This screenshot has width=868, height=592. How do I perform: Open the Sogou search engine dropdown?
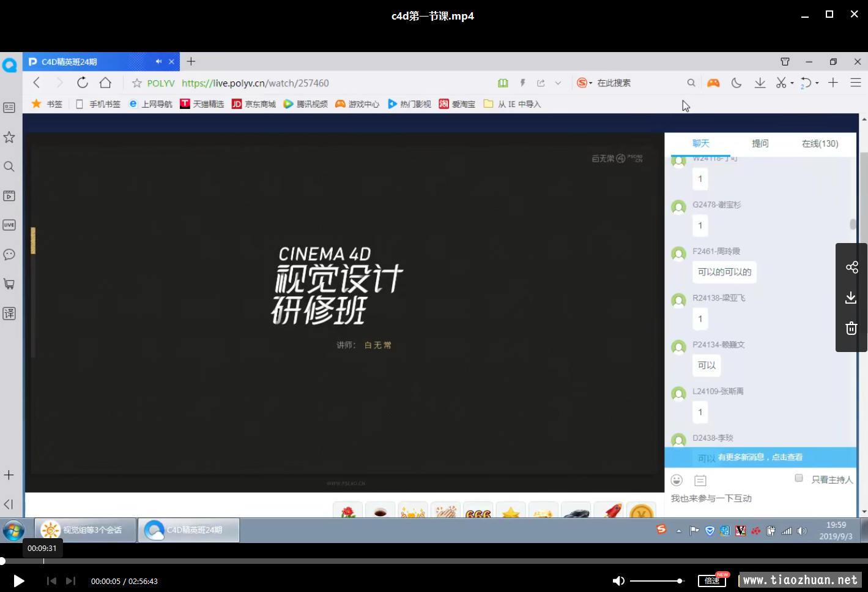click(585, 83)
